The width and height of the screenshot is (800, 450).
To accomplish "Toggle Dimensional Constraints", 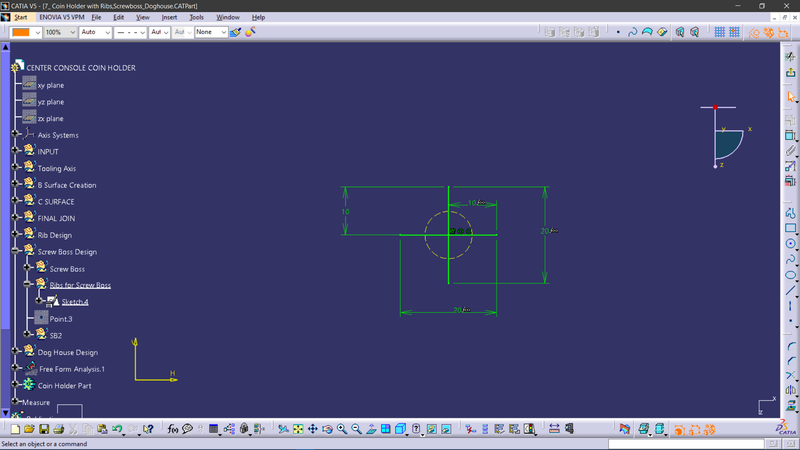I will [x=783, y=32].
